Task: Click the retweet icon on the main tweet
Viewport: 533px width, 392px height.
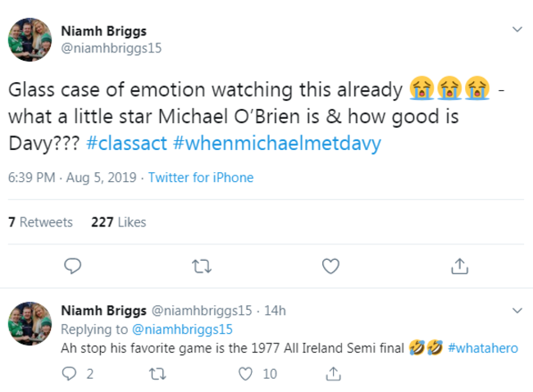Action: (201, 266)
